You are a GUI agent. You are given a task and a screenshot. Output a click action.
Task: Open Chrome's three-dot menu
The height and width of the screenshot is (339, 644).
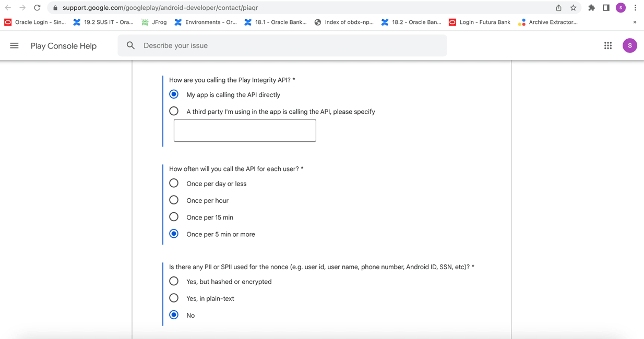tap(635, 8)
